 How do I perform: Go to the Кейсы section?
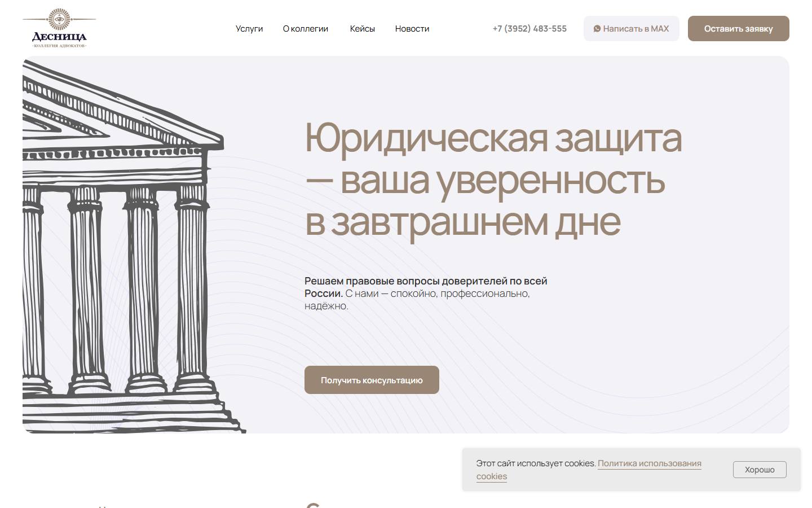point(362,29)
